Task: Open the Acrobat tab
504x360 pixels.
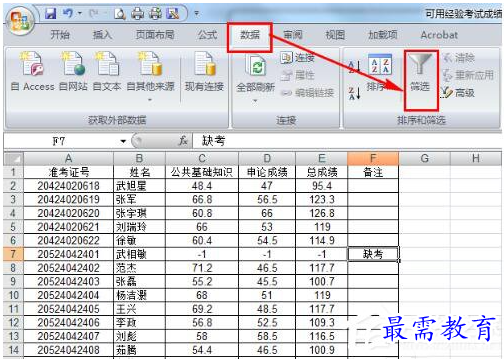Action: pos(439,35)
